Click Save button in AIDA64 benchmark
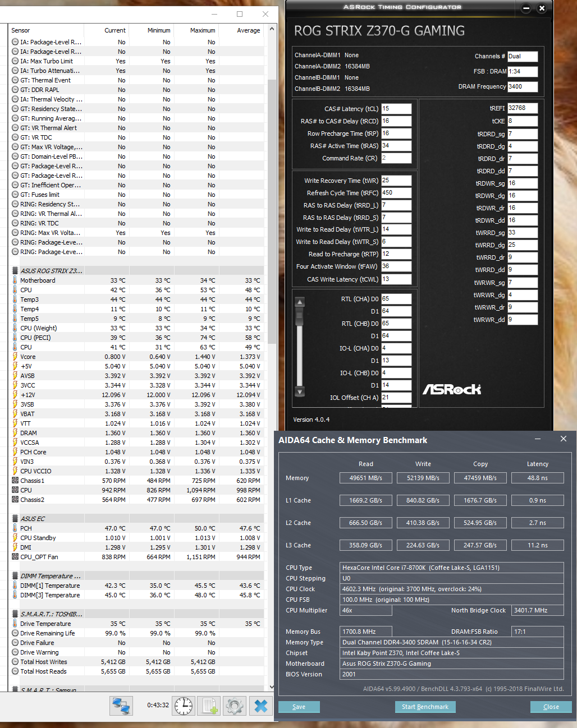Image resolution: width=577 pixels, height=728 pixels. (299, 707)
